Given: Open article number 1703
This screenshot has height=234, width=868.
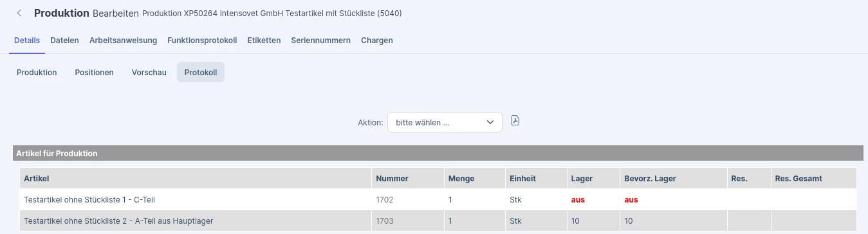Looking at the screenshot, I should [385, 221].
